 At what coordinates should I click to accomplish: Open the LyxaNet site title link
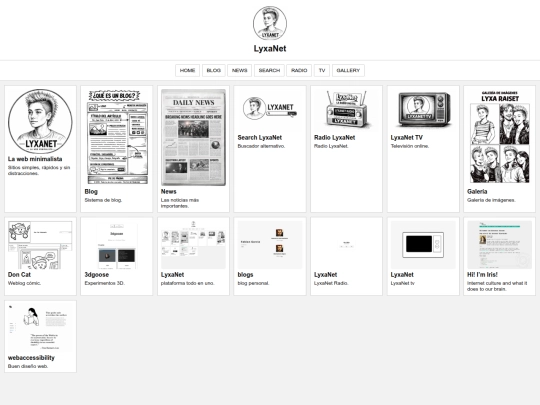tap(270, 49)
